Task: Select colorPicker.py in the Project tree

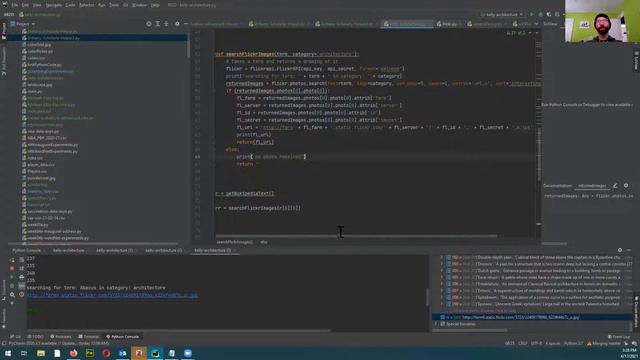Action: 40,51
